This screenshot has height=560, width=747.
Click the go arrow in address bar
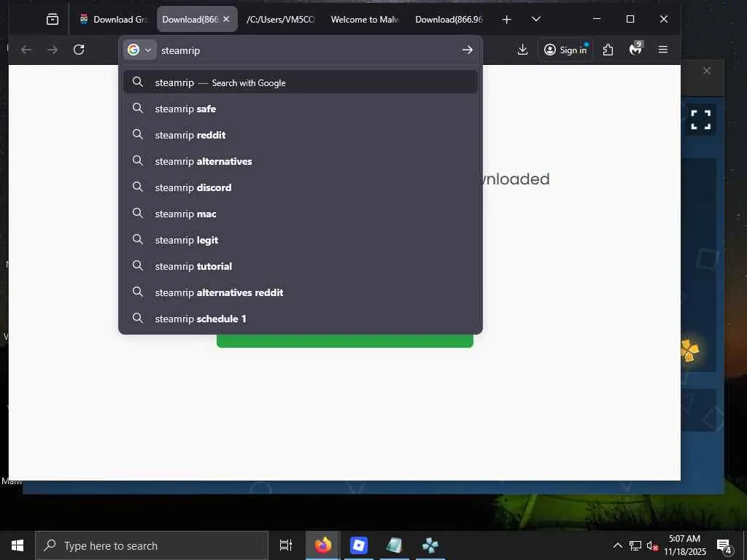(468, 50)
